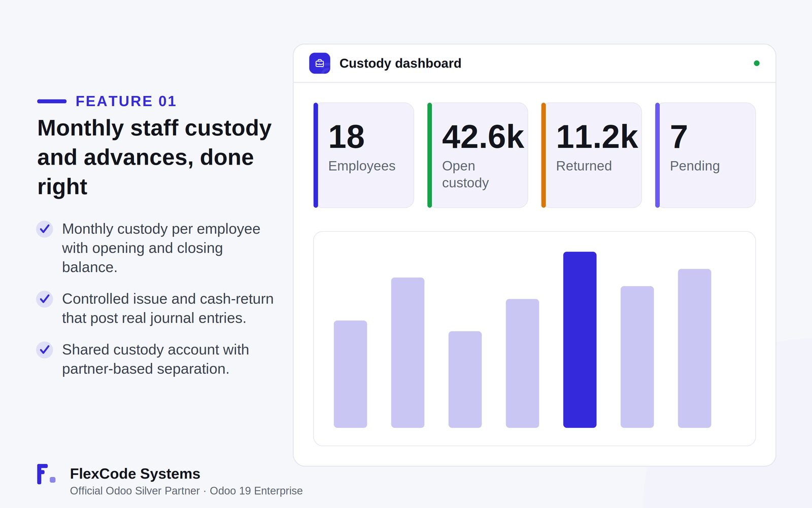Click the 'with opening and closing' text
812x508 pixels.
click(142, 248)
